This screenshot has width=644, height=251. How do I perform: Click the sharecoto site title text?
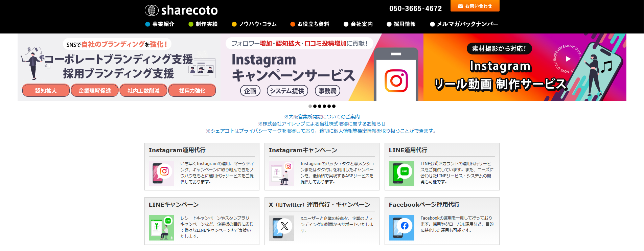click(189, 10)
